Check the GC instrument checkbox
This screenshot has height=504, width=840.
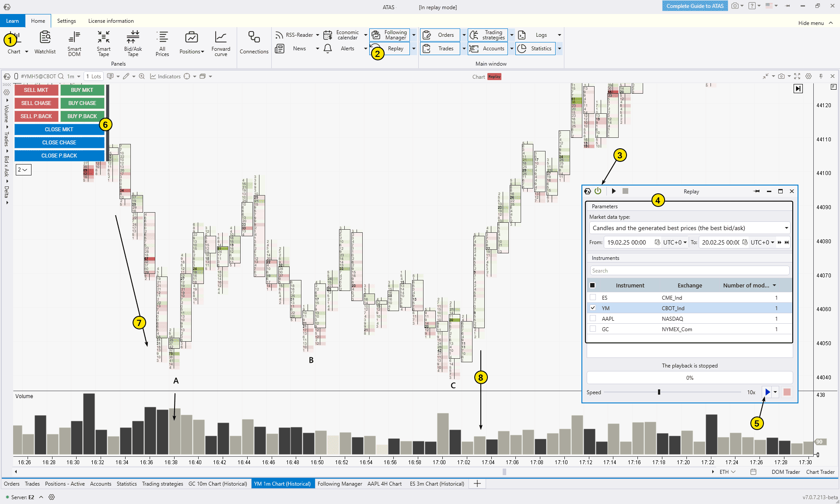coord(593,329)
